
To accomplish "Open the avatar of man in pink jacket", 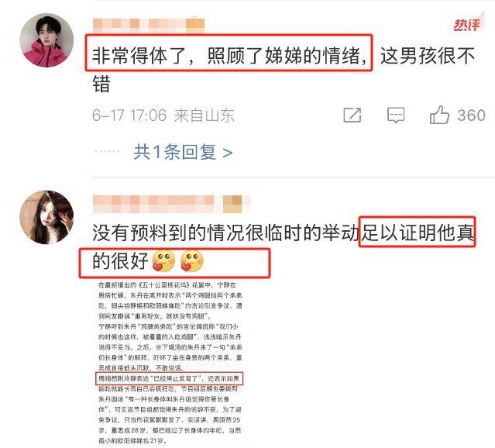I will click(x=46, y=40).
